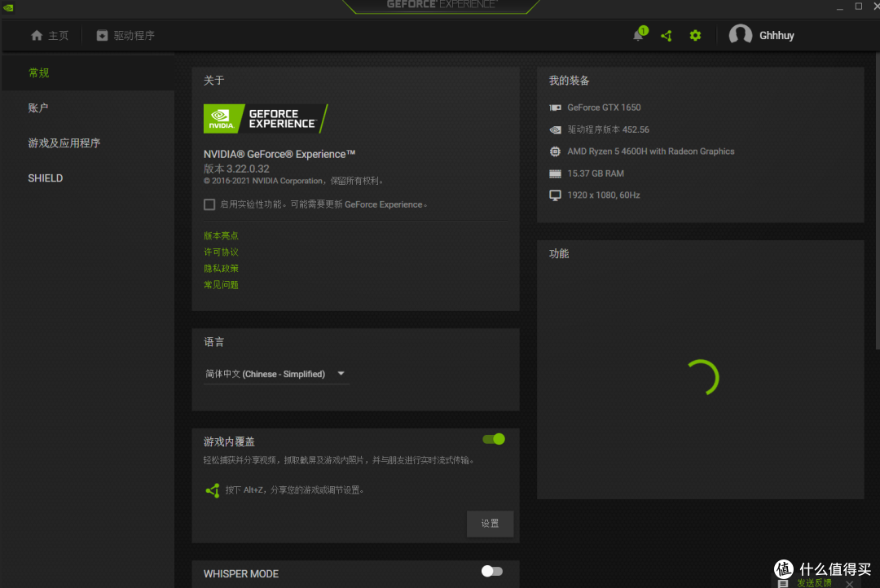Click the 设置 button for overlay
Viewport: 880px width, 588px height.
[490, 524]
